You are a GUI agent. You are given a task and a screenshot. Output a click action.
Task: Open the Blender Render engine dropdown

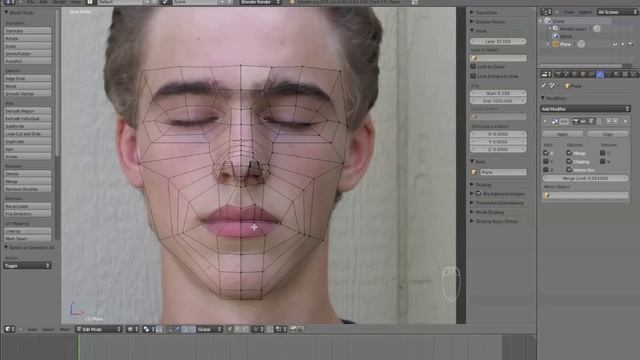[x=260, y=2]
